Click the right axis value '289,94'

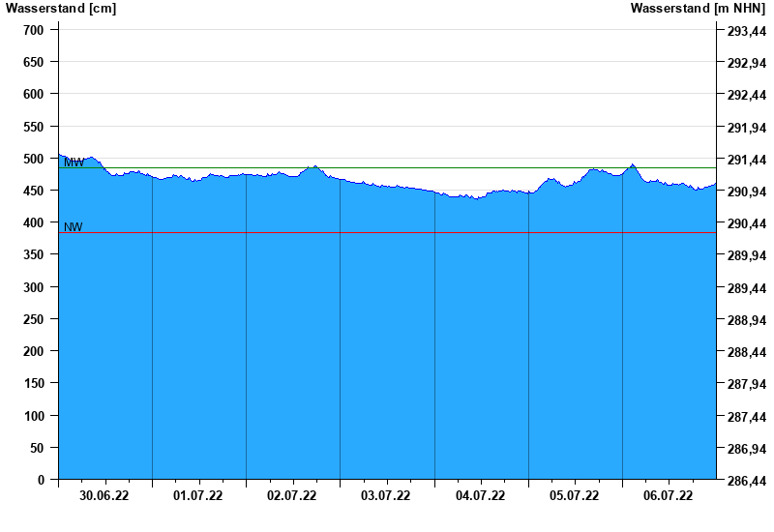click(747, 256)
